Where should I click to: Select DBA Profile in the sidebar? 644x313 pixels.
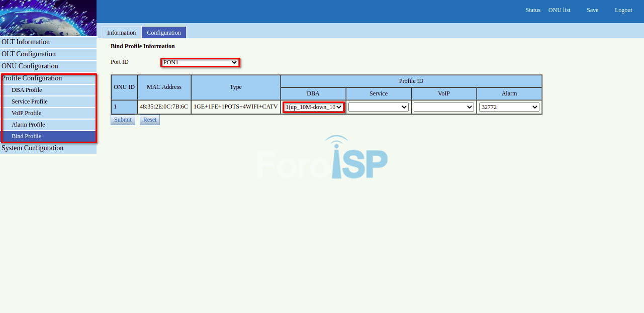27,90
